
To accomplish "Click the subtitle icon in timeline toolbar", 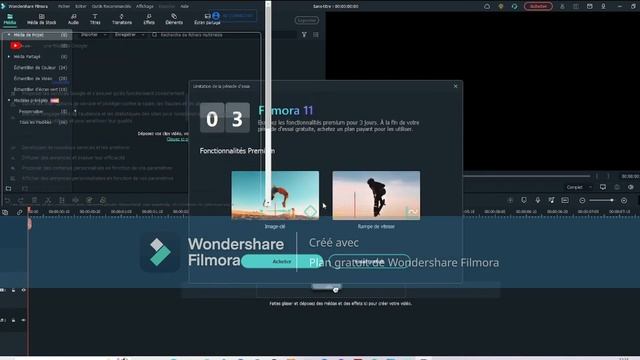I will (565, 200).
